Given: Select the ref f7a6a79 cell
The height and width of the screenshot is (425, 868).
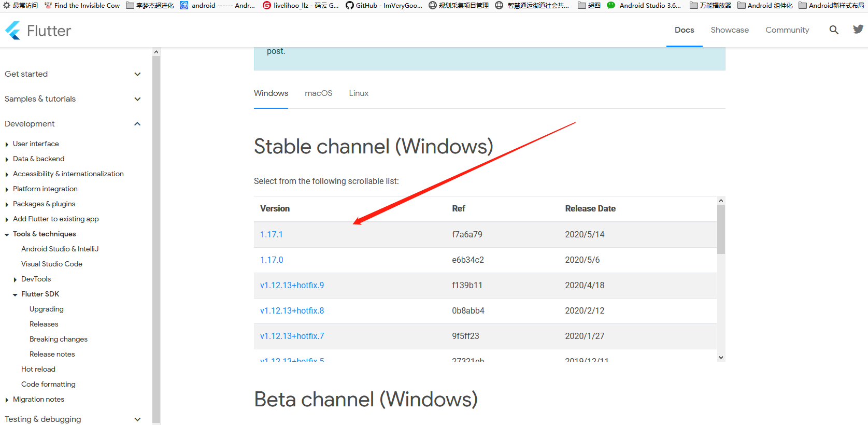Looking at the screenshot, I should (x=467, y=234).
